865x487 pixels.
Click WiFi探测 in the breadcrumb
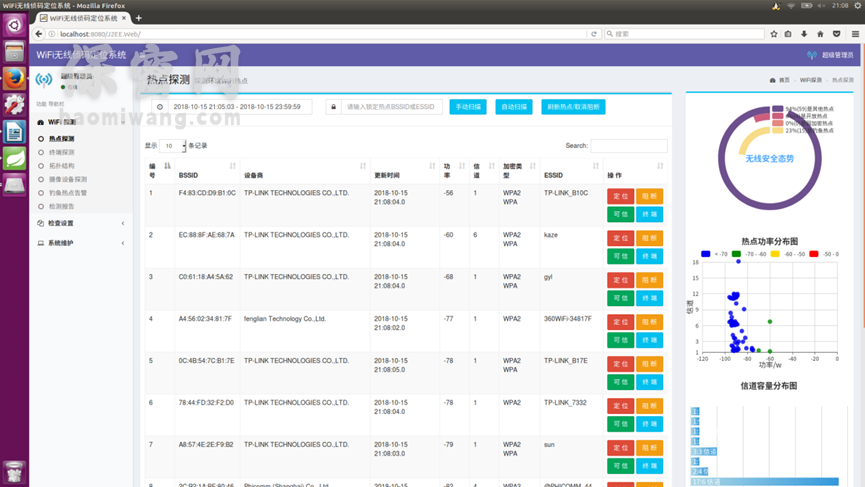pos(810,80)
